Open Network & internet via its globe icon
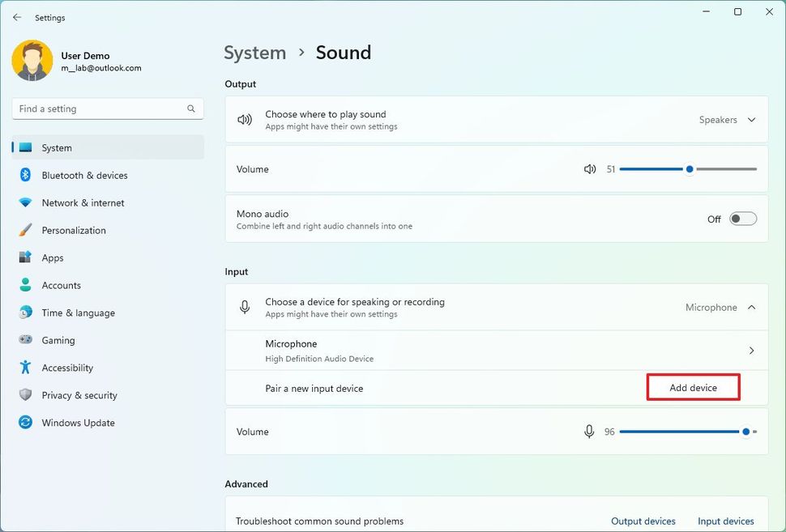The width and height of the screenshot is (786, 532). click(x=25, y=202)
